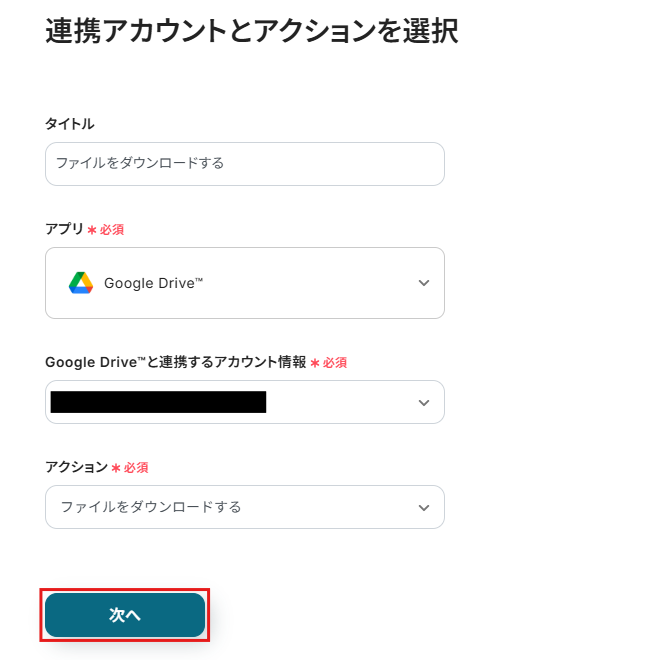Focus the タイトル text input field
This screenshot has width=661, height=660.
(x=244, y=163)
